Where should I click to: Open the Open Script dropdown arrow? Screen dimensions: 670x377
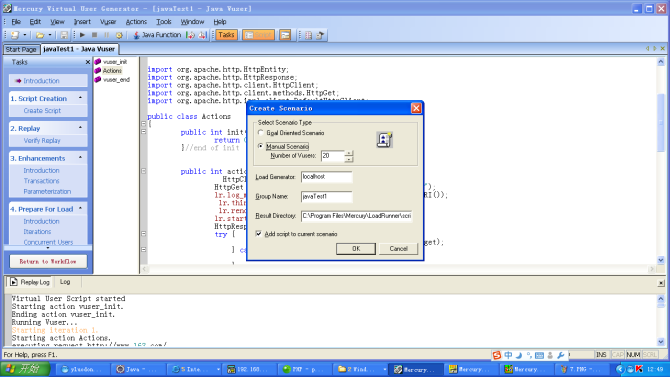[50, 35]
